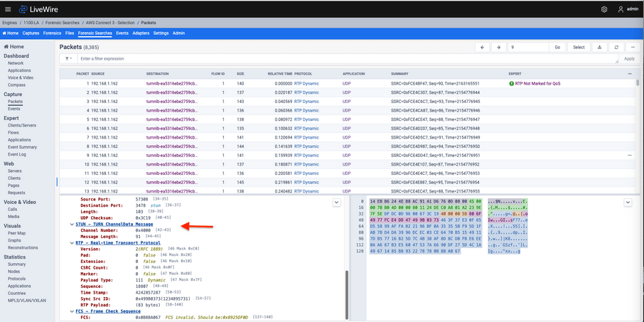Open Voice & Video under Dashboard

pos(21,77)
